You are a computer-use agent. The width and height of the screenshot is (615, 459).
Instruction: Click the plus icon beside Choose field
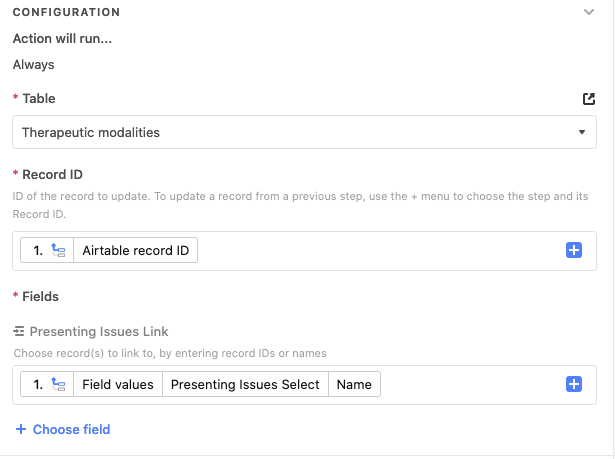click(21, 429)
